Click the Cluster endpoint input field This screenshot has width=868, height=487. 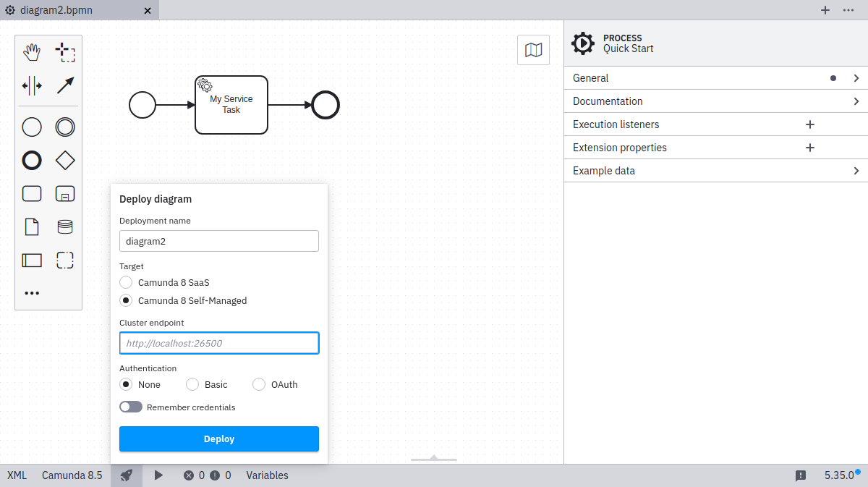pos(218,343)
